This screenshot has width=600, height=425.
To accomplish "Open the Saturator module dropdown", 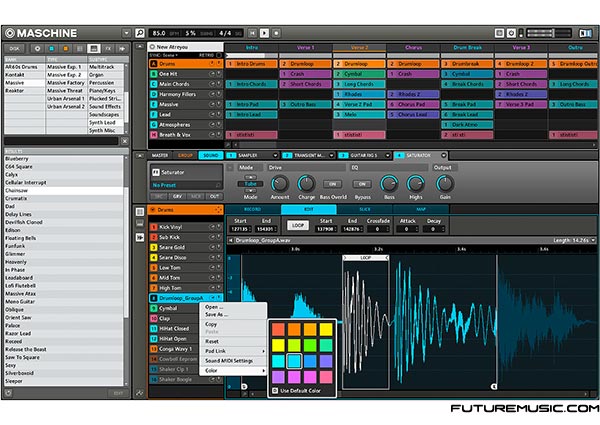I will (x=443, y=155).
